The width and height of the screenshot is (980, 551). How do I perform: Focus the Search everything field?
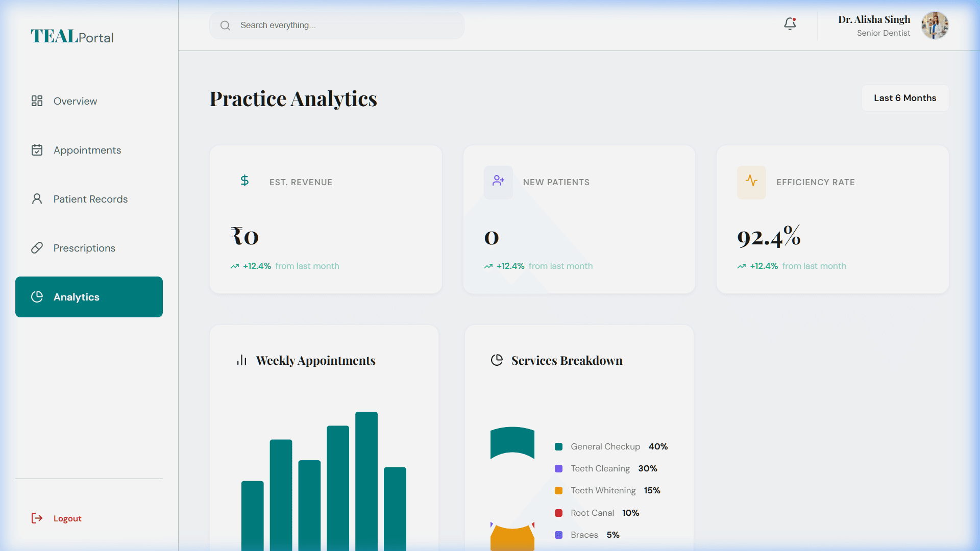pos(337,26)
